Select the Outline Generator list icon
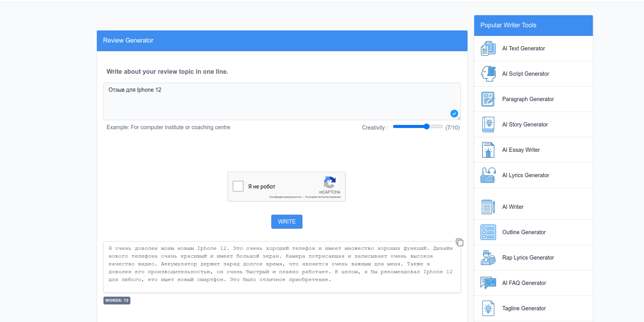This screenshot has height=322, width=644. pyautogui.click(x=488, y=232)
